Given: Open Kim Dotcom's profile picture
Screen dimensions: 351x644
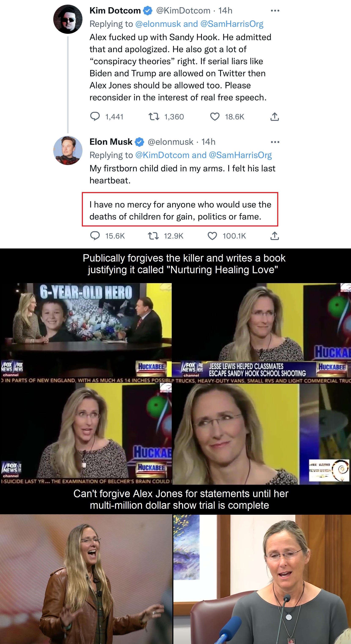Looking at the screenshot, I should click(68, 19).
